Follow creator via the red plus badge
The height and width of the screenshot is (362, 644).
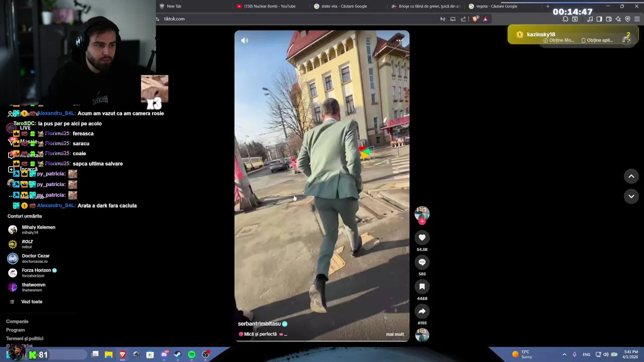[x=422, y=221]
